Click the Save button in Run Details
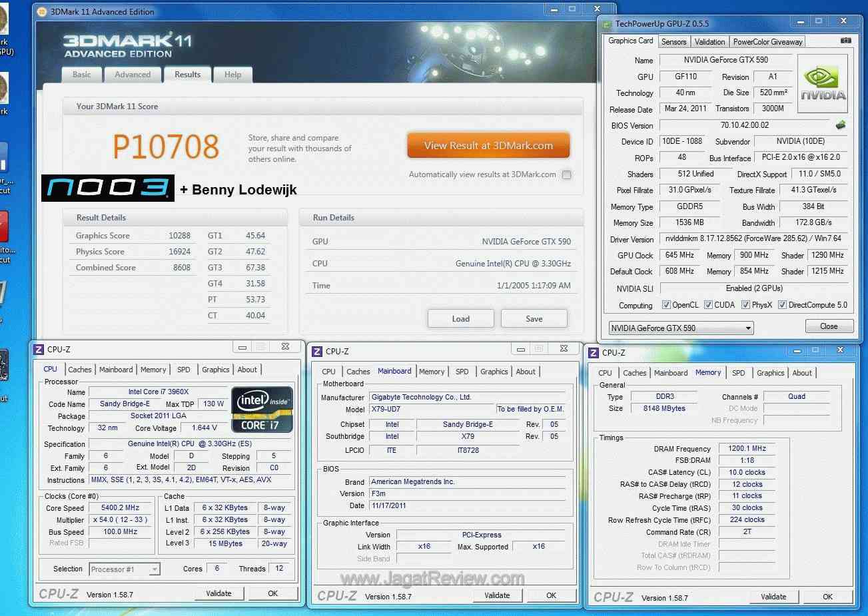 [534, 318]
